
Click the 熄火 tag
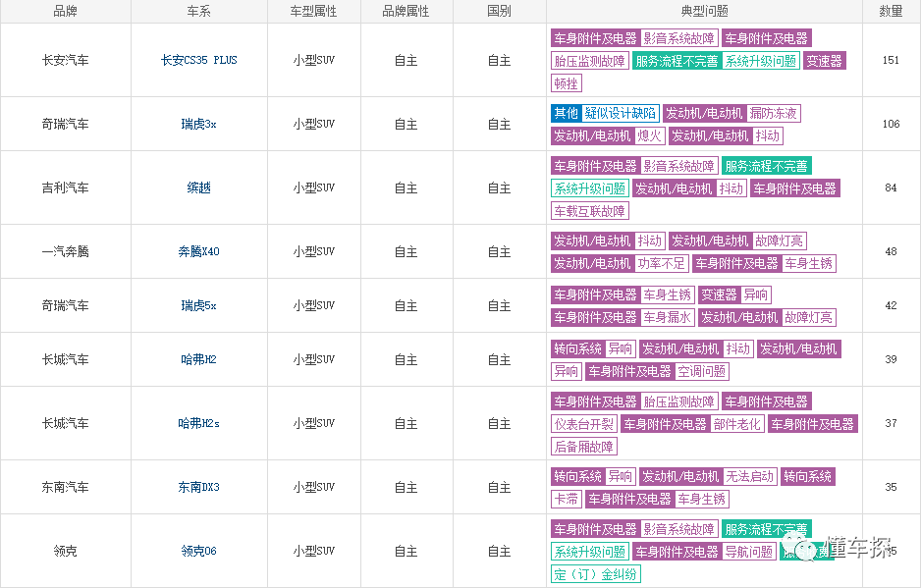(x=650, y=136)
